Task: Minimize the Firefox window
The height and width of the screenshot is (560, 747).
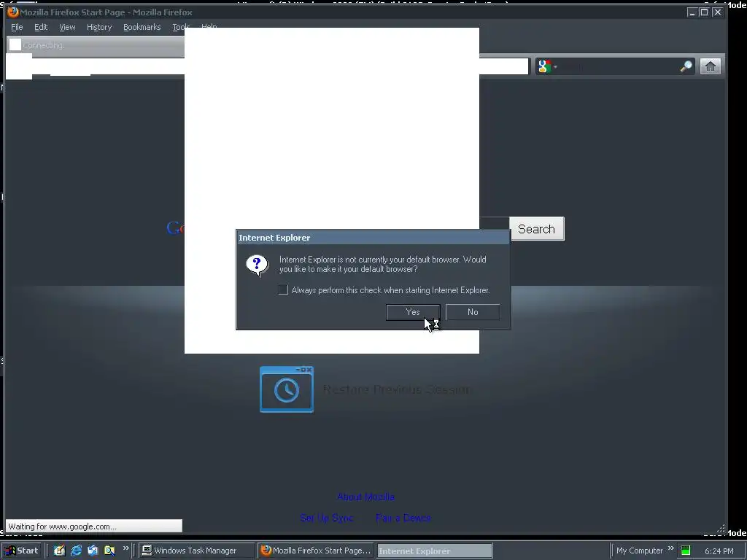Action: 692,12
